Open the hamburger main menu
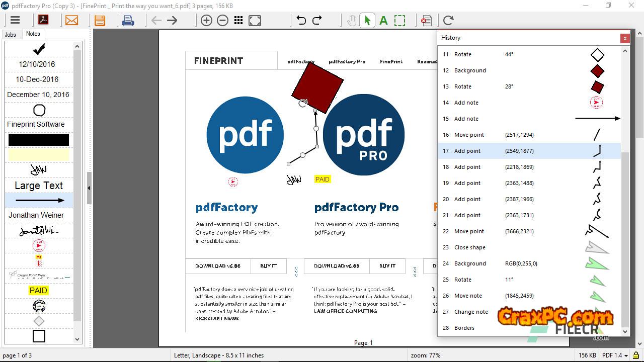644x362 pixels. pos(15,21)
